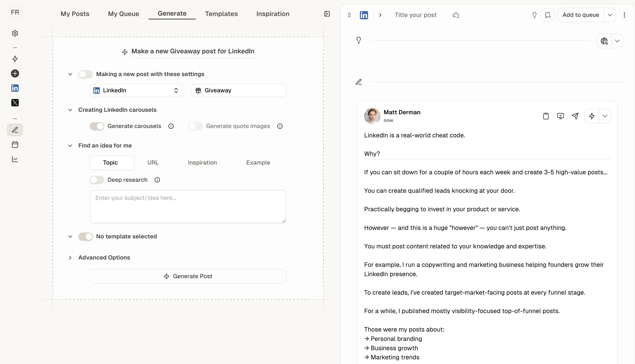
Task: Click the LinkedIn logo in the editor header
Action: [364, 15]
